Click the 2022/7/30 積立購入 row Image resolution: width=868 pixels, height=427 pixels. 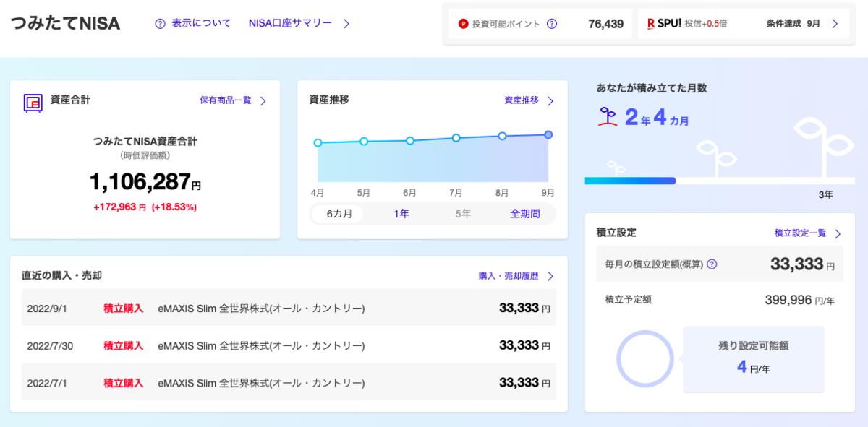[x=289, y=345]
